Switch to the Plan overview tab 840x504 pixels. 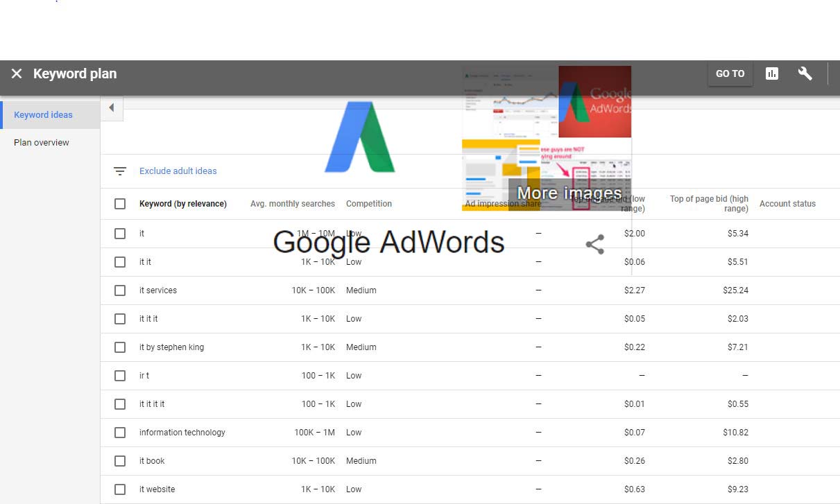tap(42, 142)
